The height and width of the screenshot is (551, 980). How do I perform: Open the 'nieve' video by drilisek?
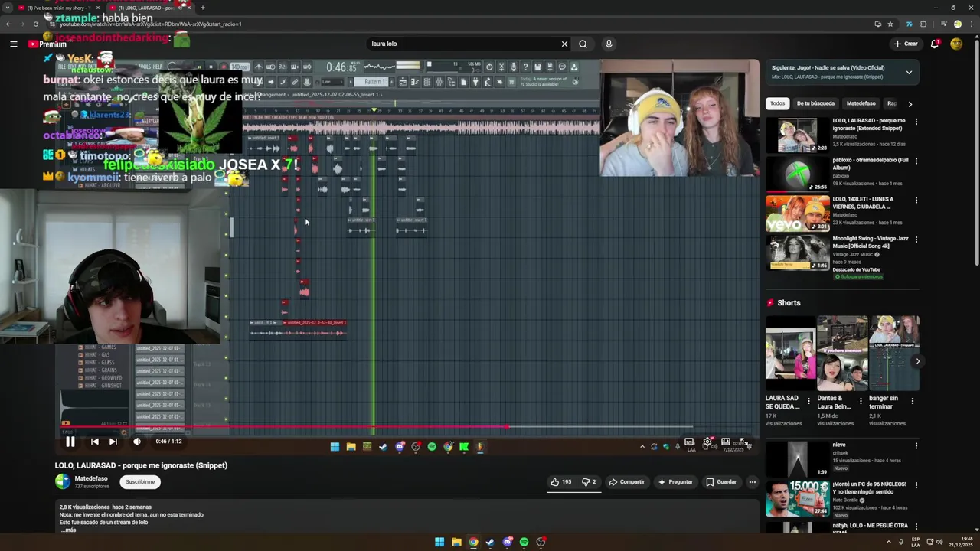click(x=797, y=458)
